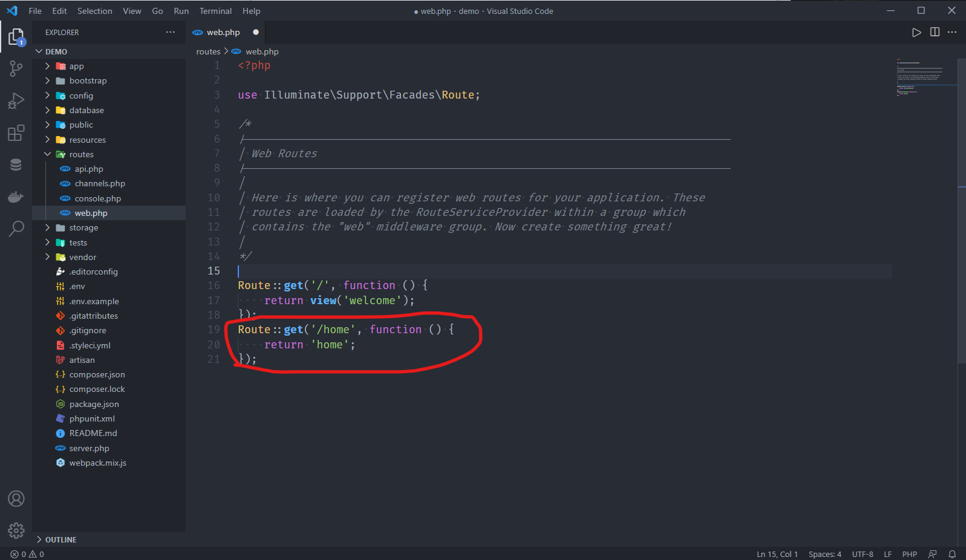Open the Accounts menu icon
Screen dimensions: 966x560
pos(16,499)
